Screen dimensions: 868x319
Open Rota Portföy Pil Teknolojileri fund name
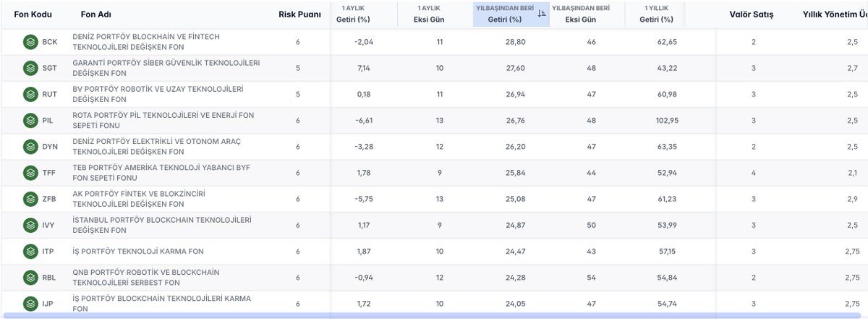click(163, 120)
